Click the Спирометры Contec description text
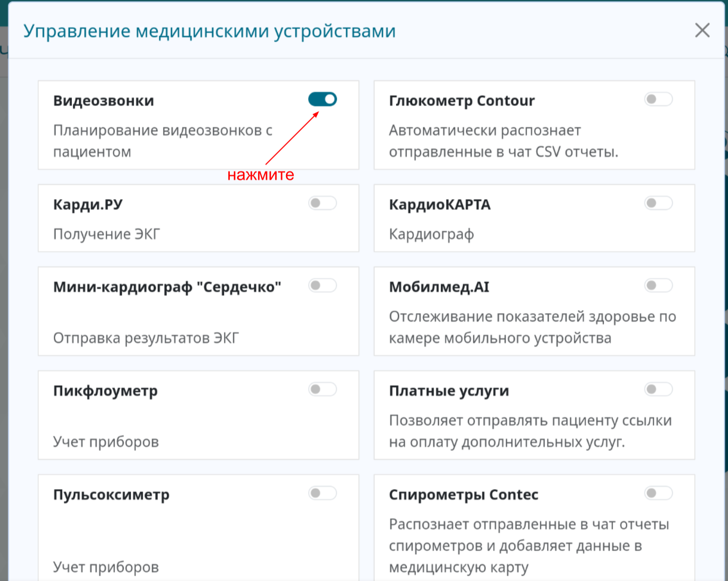Screen dimensions: 728x581 529,545
